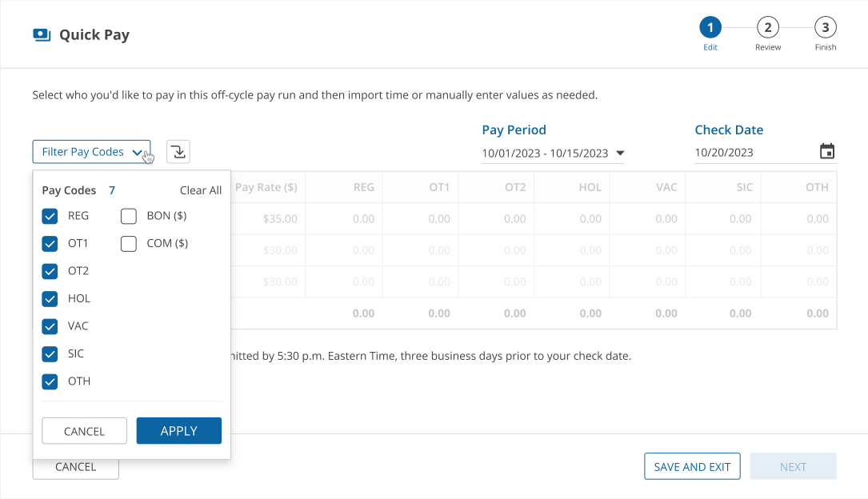The width and height of the screenshot is (868, 499).
Task: Open the Pay Period date range dropdown
Action: (553, 154)
